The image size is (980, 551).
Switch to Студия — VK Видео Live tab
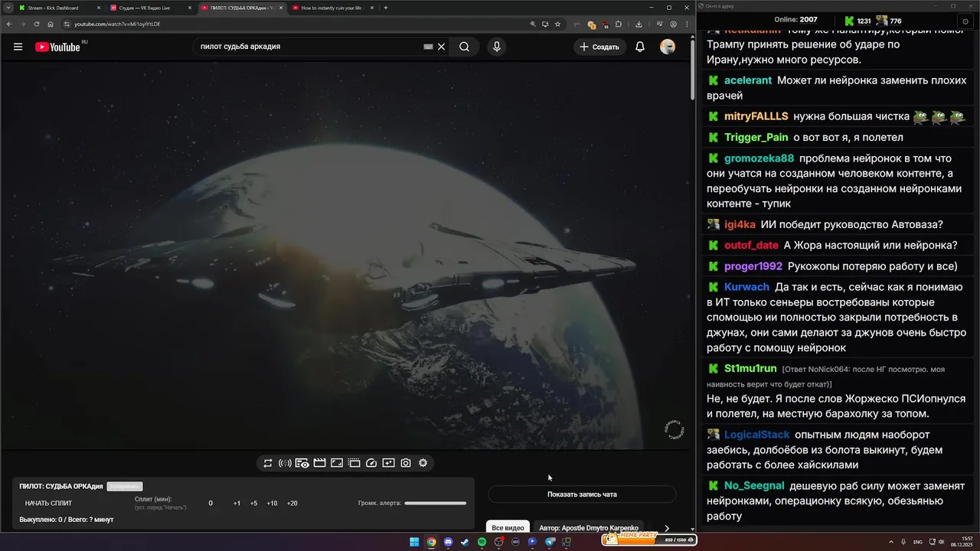click(149, 8)
